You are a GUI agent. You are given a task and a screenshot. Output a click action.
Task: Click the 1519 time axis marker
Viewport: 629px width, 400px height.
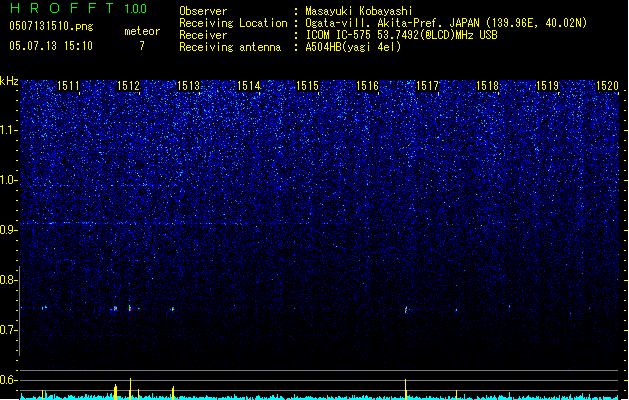[x=548, y=86]
